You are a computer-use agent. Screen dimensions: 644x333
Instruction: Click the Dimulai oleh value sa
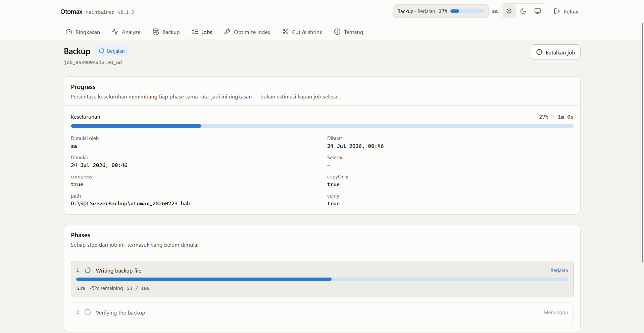[74, 146]
